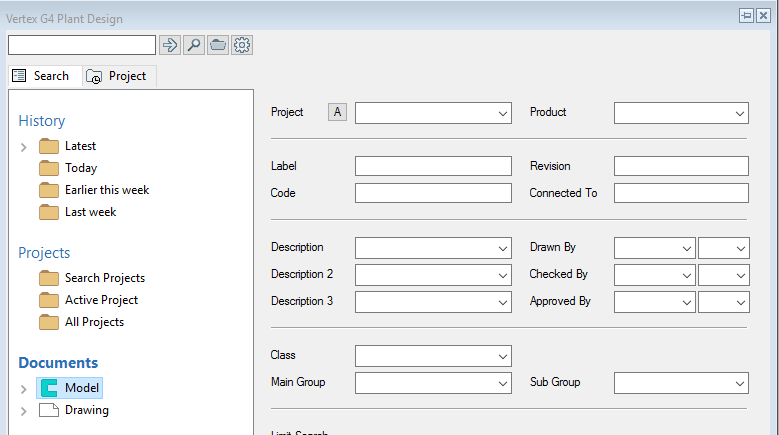Expand the Model tree node

coord(23,389)
